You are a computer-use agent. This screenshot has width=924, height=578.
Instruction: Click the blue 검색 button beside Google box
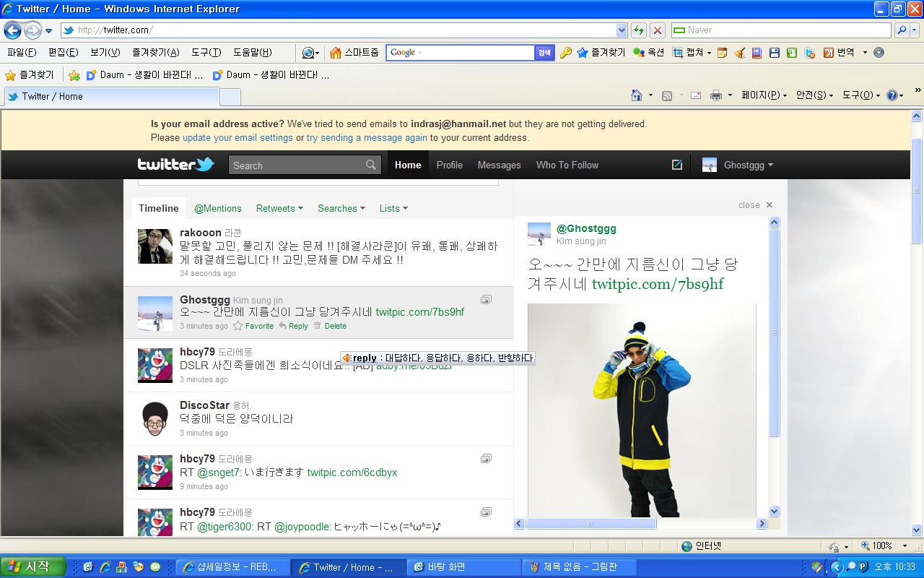[x=544, y=53]
